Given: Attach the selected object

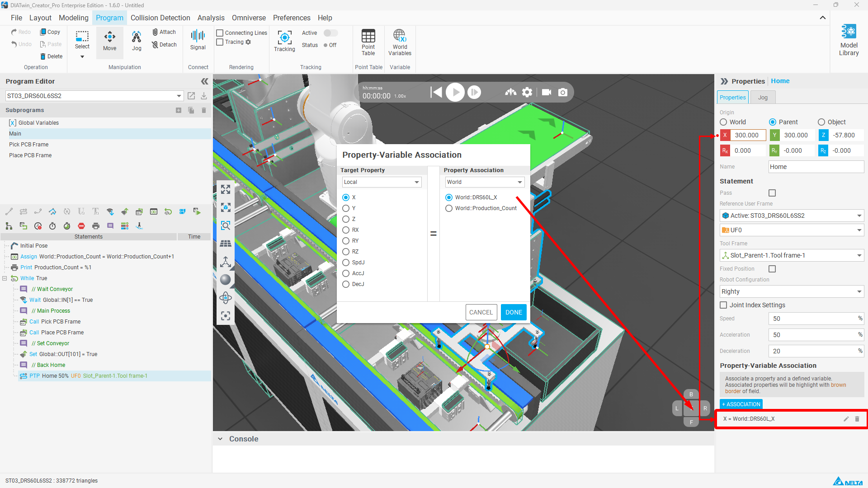Looking at the screenshot, I should point(164,32).
